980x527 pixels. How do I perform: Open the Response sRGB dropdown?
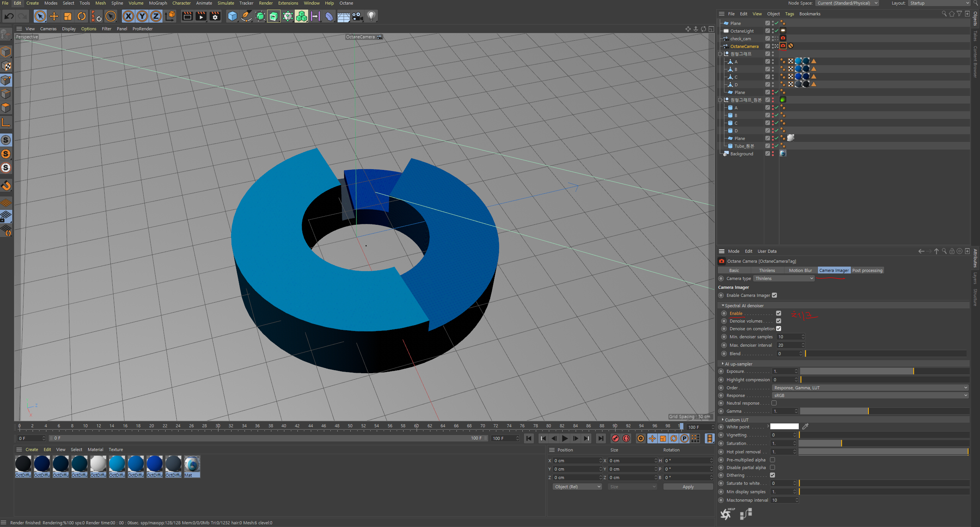pos(870,395)
